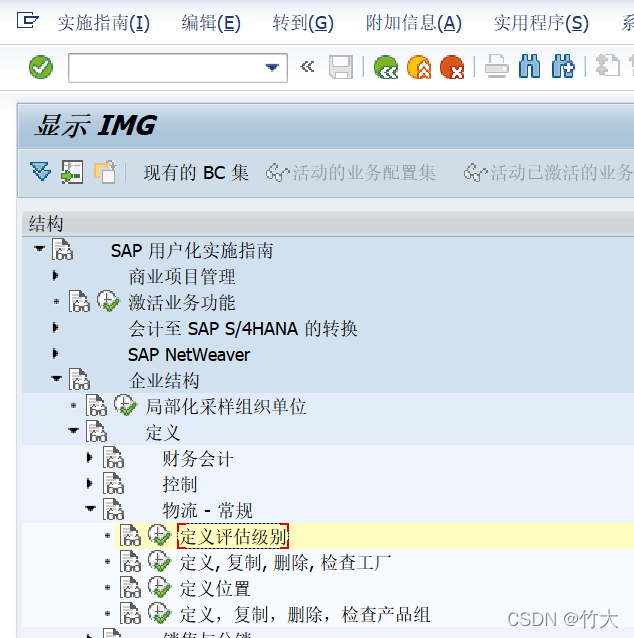The image size is (634, 638).
Task: Click the 结构 column header
Action: pos(328,223)
